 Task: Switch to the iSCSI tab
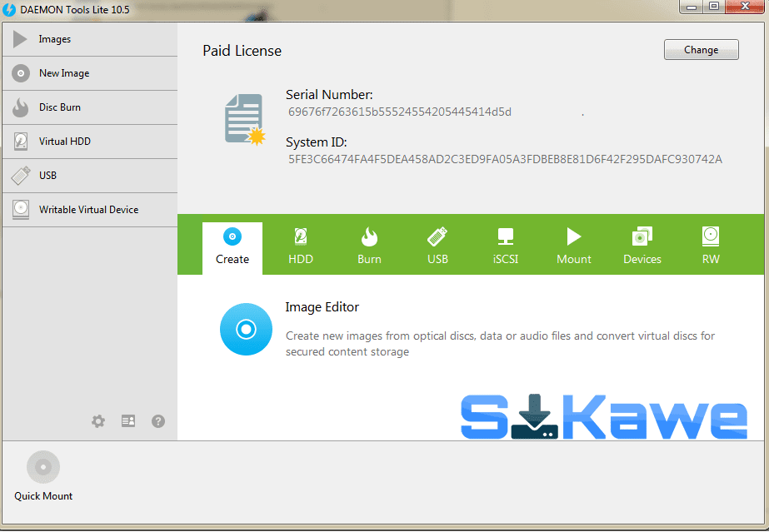pos(506,247)
